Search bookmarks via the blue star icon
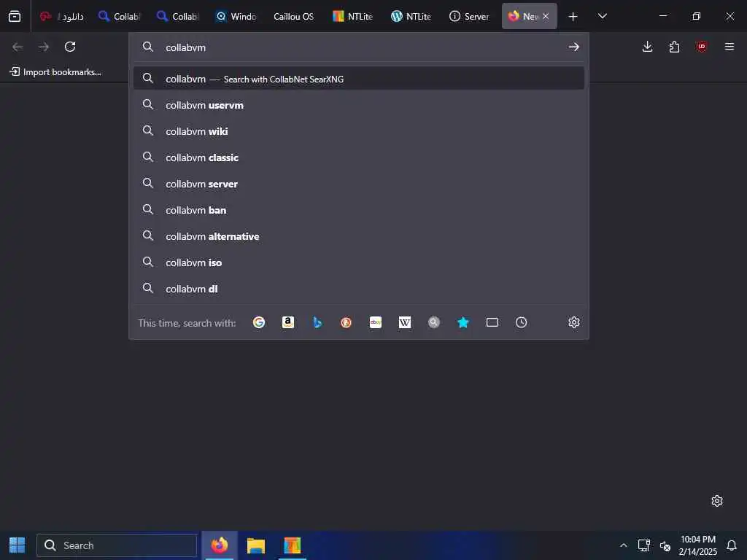The image size is (747, 560). coord(463,322)
